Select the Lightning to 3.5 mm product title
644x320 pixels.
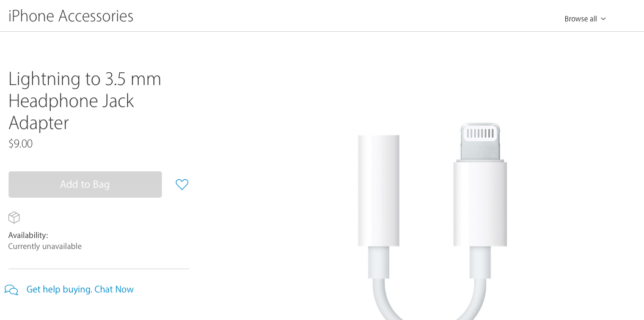click(x=84, y=101)
